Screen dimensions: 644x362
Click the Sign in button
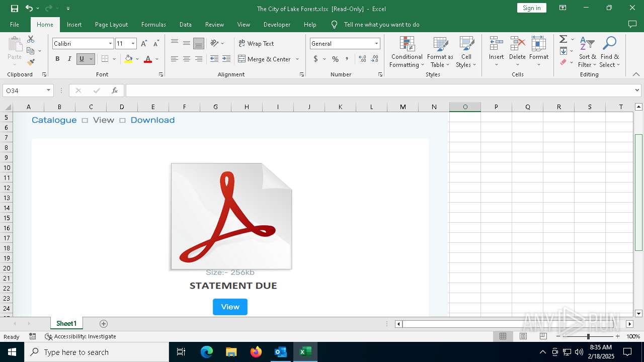[531, 8]
